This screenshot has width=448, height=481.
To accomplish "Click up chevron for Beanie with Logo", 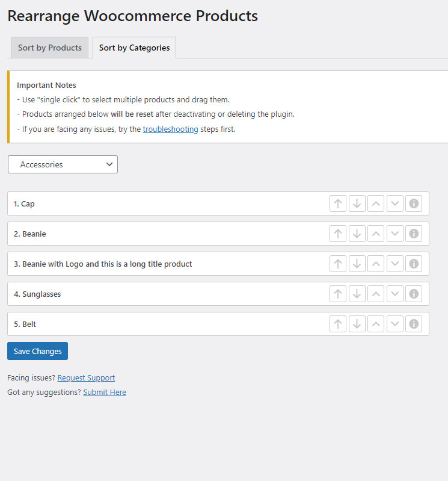I will (x=376, y=264).
